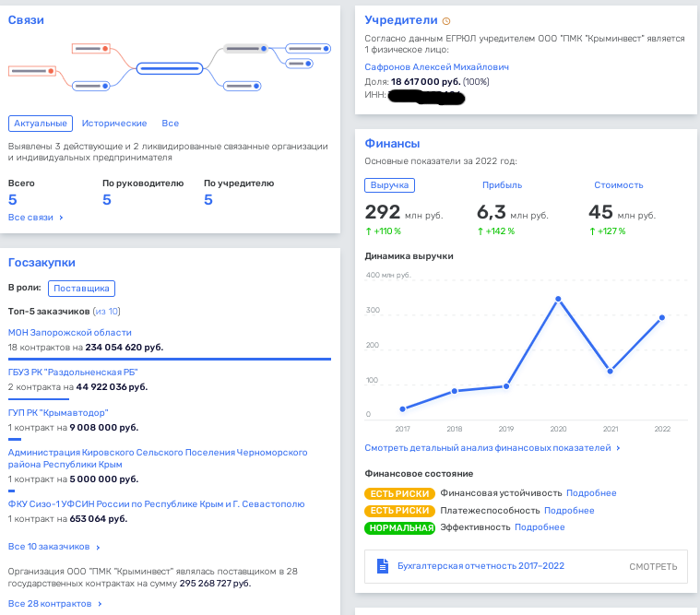Open detailed financial analysis link
The height and width of the screenshot is (615, 700).
(x=492, y=448)
